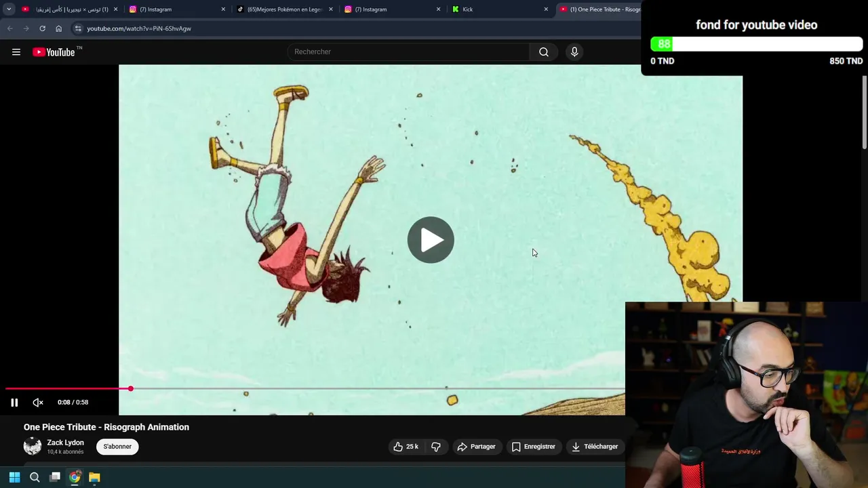Open Chrome from the taskbar
Image resolution: width=868 pixels, height=488 pixels.
(x=75, y=477)
